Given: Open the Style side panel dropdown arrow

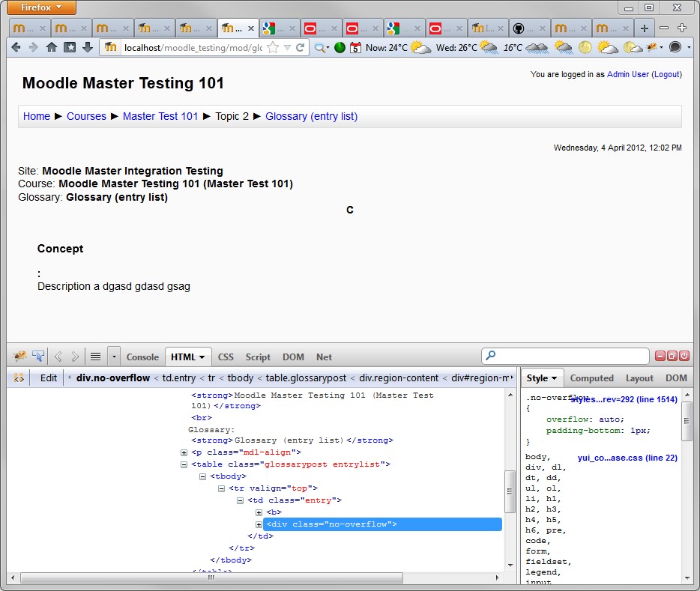Looking at the screenshot, I should point(555,378).
